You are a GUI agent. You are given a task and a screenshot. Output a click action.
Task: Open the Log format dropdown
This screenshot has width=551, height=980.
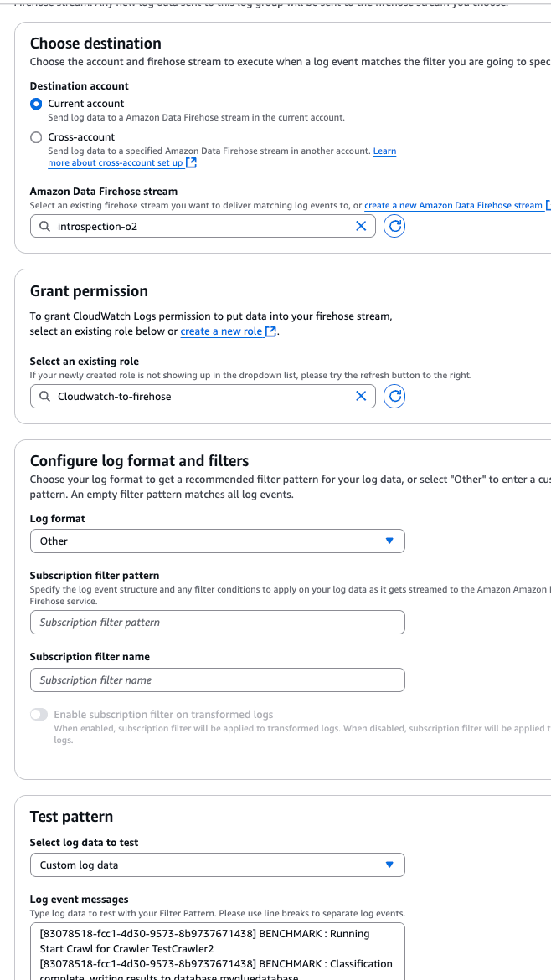coord(217,541)
